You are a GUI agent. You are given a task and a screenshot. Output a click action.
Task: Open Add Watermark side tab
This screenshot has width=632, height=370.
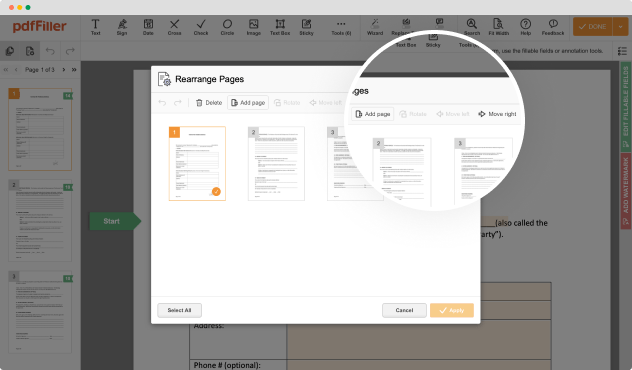tap(625, 191)
